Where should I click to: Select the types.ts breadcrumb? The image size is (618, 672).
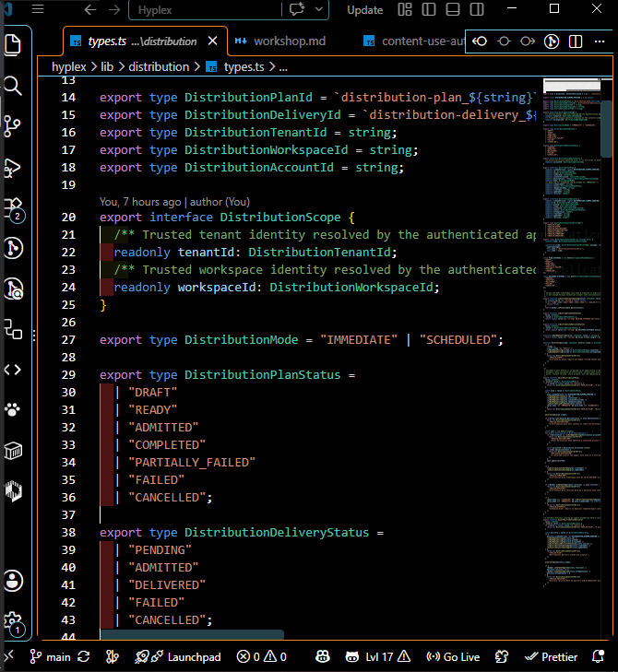pyautogui.click(x=235, y=67)
